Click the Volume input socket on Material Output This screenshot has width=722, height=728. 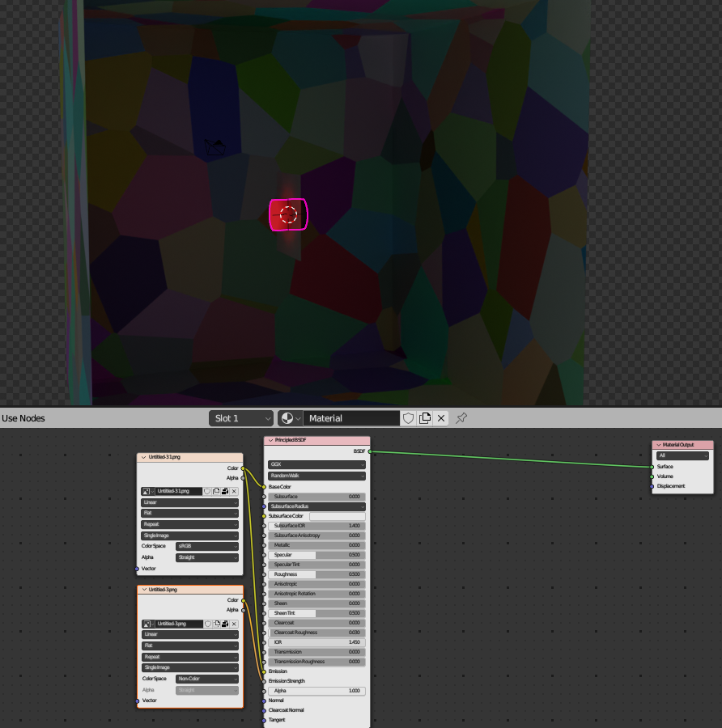point(652,476)
